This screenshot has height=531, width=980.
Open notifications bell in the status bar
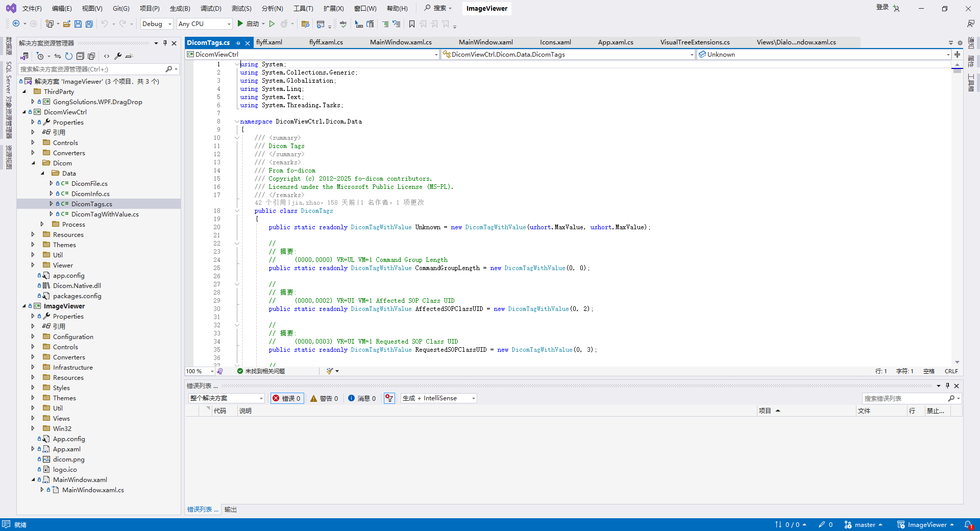968,525
